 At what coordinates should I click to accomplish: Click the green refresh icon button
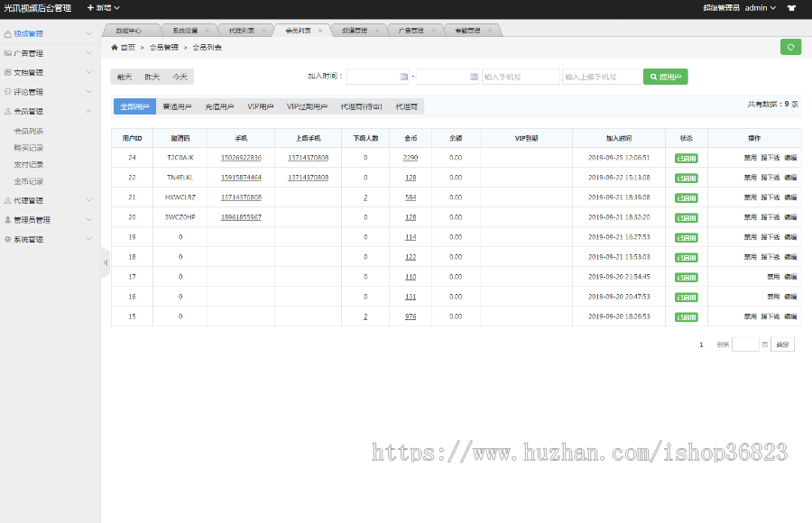click(x=790, y=47)
